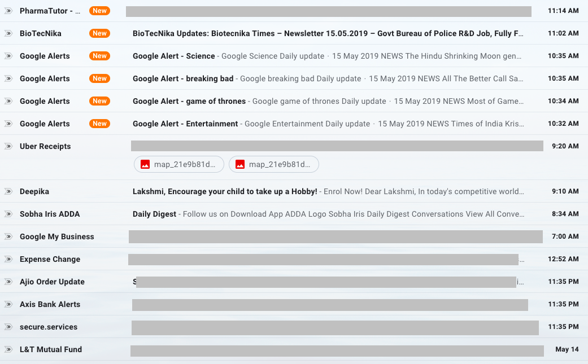
Task: Click 11:35 PM time on secure.services row
Action: pyautogui.click(x=563, y=327)
